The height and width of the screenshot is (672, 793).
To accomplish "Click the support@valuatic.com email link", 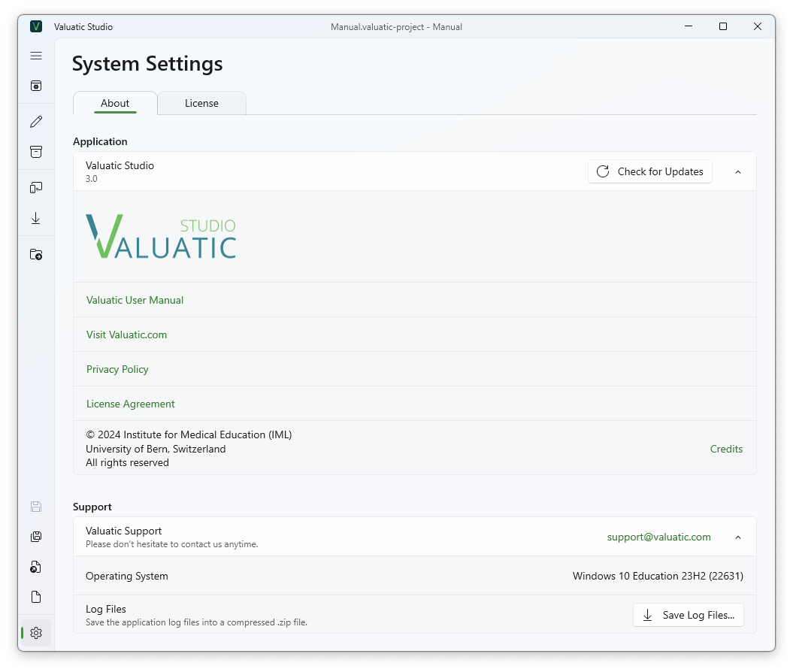I will point(659,537).
